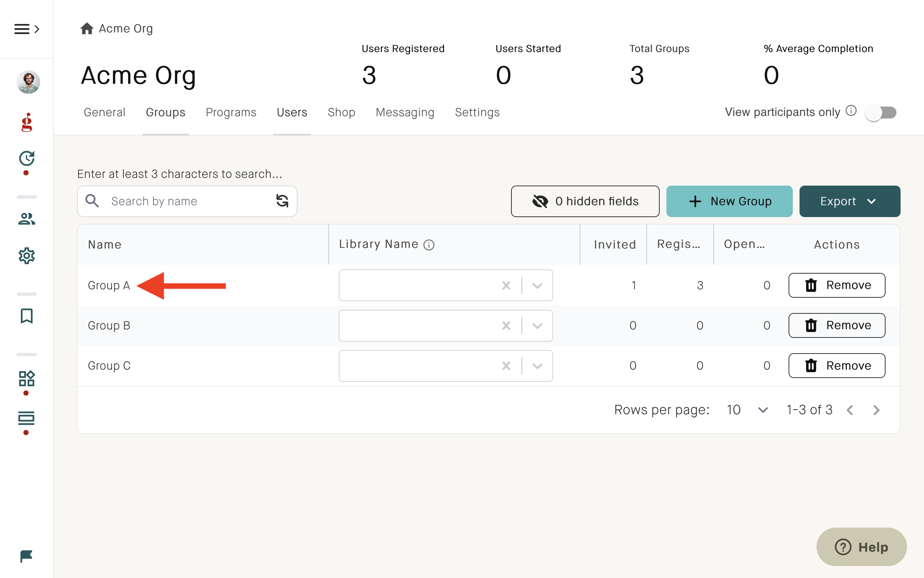Screen dimensions: 924x578
Task: Open Group C row name
Action: [x=109, y=365]
